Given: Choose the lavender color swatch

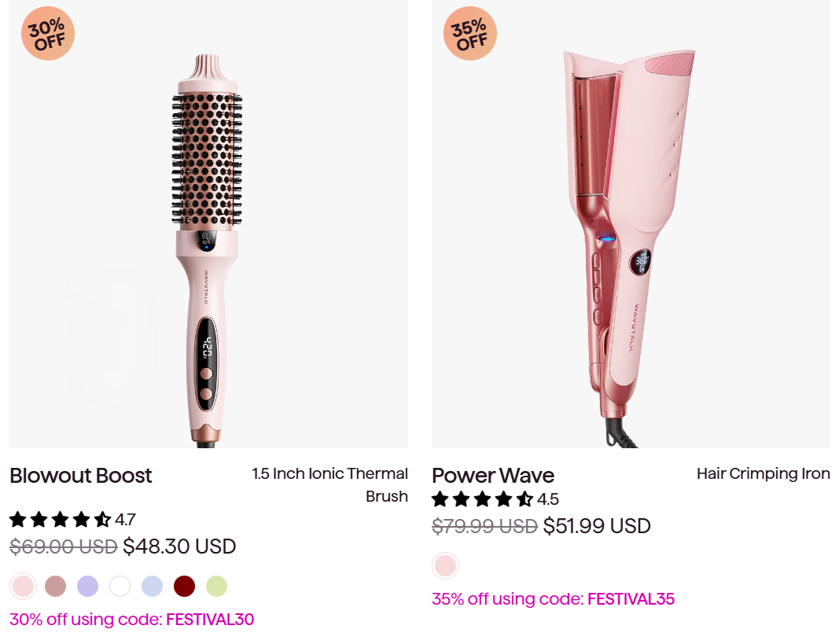Looking at the screenshot, I should pos(87,586).
